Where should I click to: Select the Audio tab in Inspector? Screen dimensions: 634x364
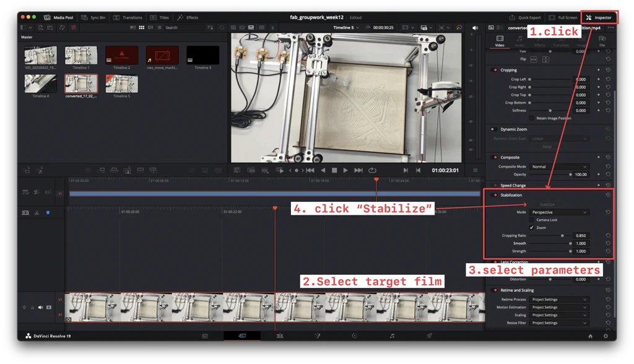pos(519,41)
